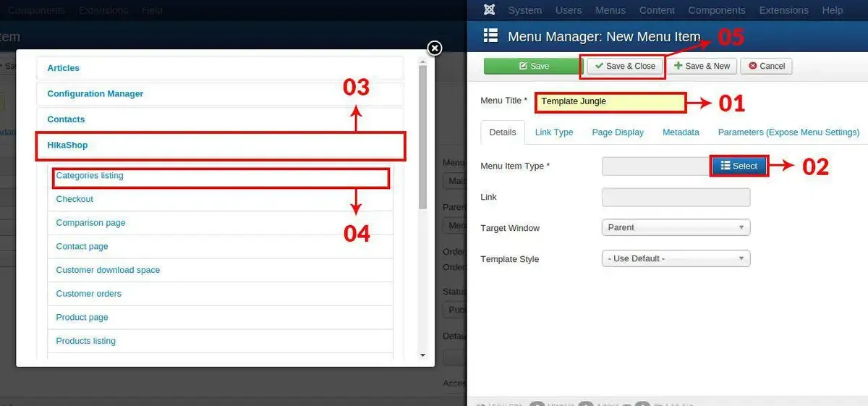Image resolution: width=868 pixels, height=406 pixels.
Task: Open Parameters (Expose Menu Settings) tab
Action: pyautogui.click(x=788, y=132)
